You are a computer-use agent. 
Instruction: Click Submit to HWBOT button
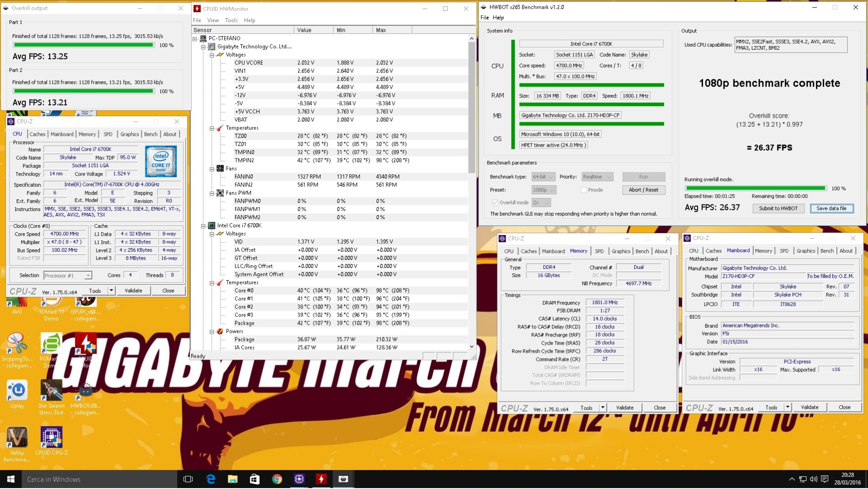778,209
